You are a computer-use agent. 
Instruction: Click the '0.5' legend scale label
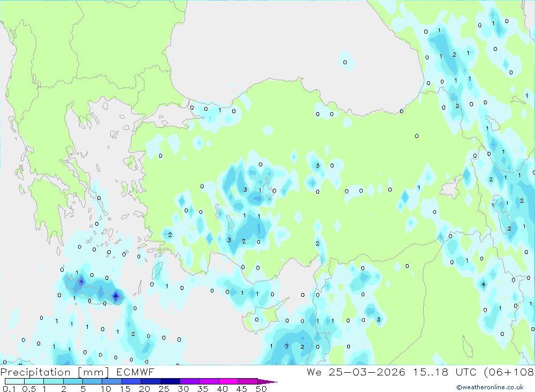coord(29,389)
